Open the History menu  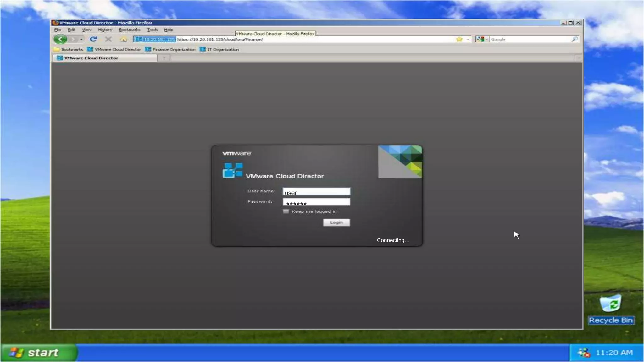click(x=105, y=30)
